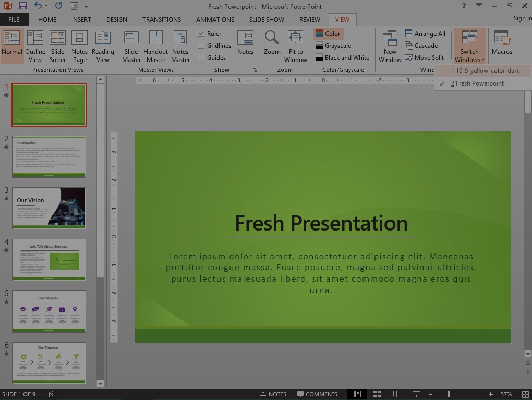The height and width of the screenshot is (400, 532).
Task: Enable the Gridlines checkbox
Action: (201, 45)
